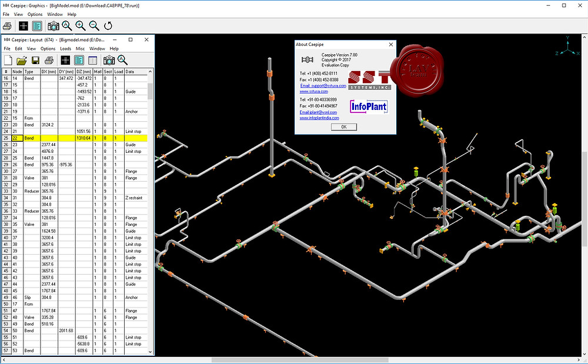Click the DX (mm) column header
The width and height of the screenshot is (588, 364).
49,72
